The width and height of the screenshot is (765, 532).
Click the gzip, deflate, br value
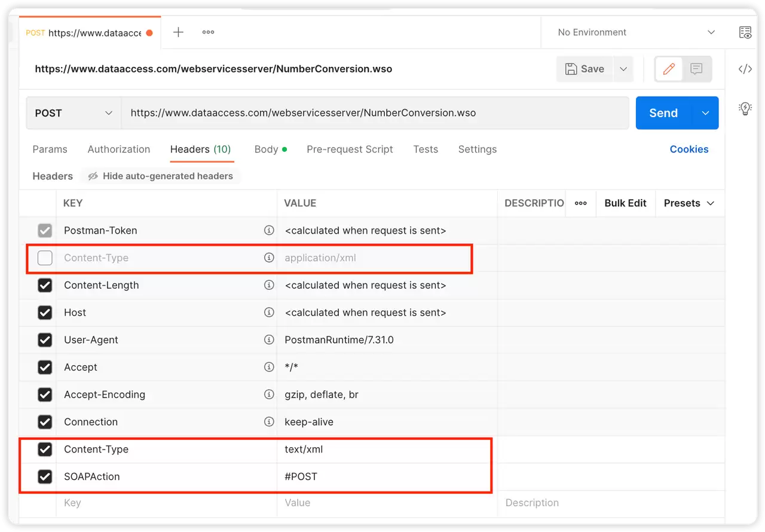322,395
